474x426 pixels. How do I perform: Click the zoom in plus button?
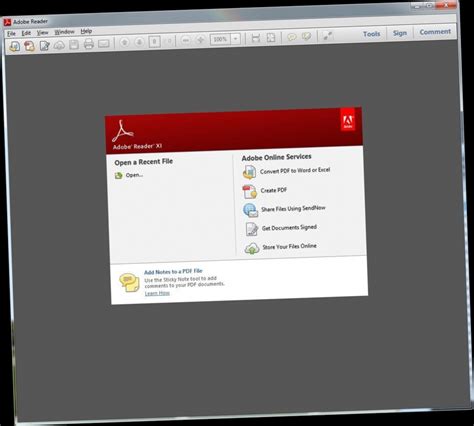click(x=201, y=40)
